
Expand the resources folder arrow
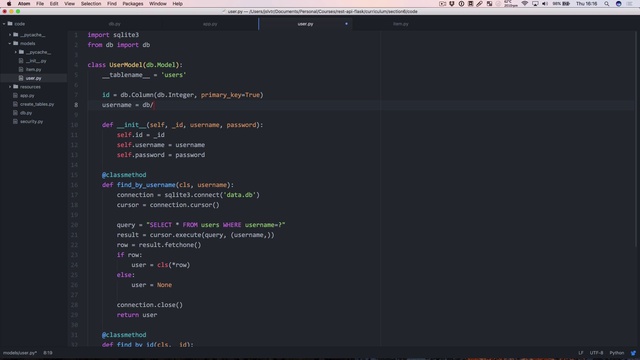point(10,87)
